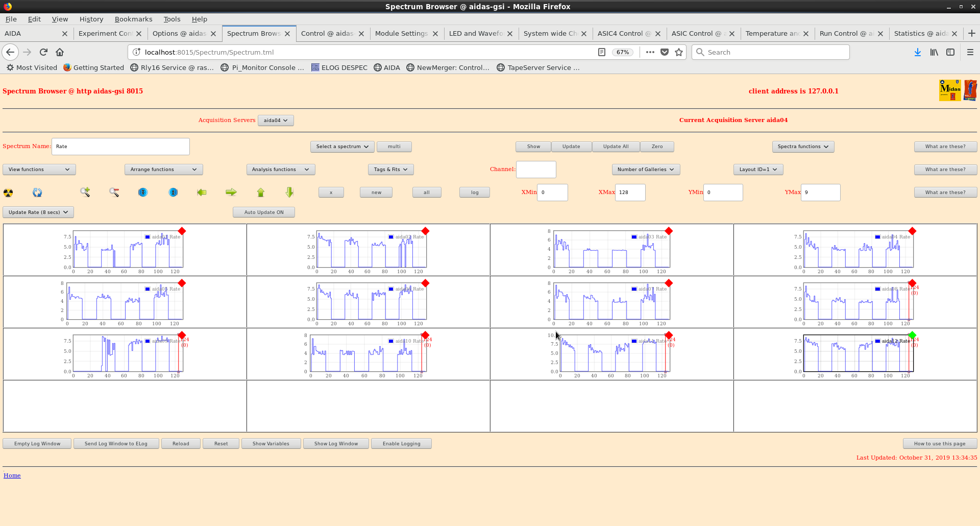
Task: Click the Tcl logo icon beside Midas
Action: tap(970, 90)
